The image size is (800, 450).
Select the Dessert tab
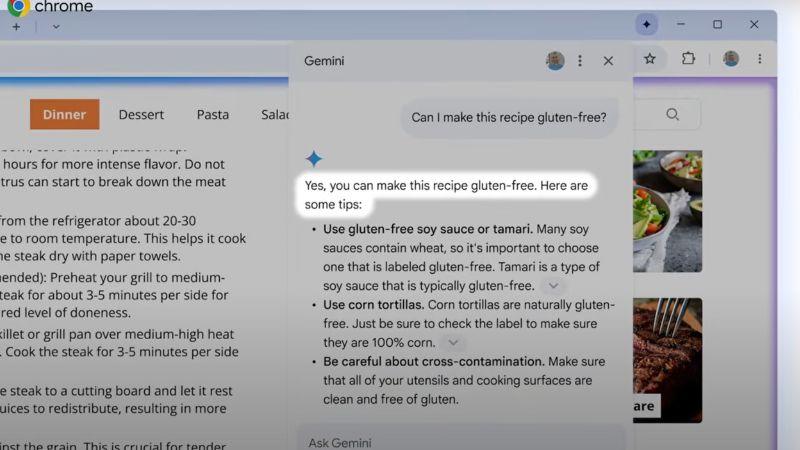141,114
